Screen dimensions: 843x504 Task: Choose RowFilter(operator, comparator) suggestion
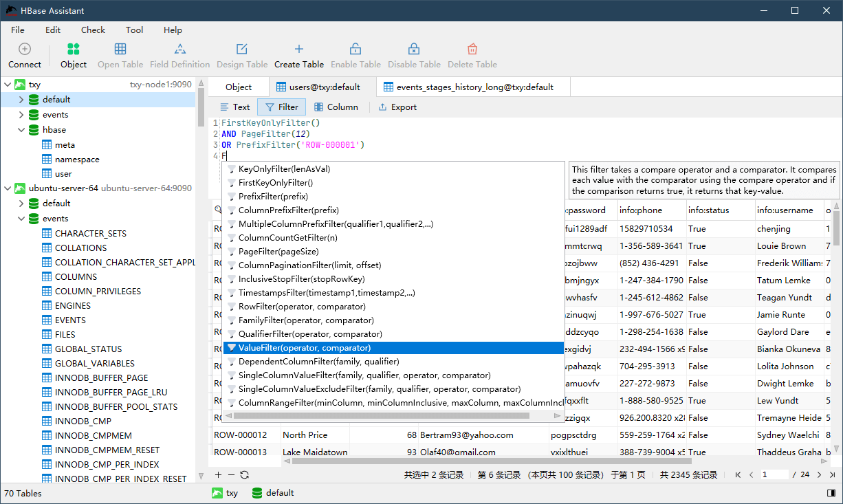point(393,307)
